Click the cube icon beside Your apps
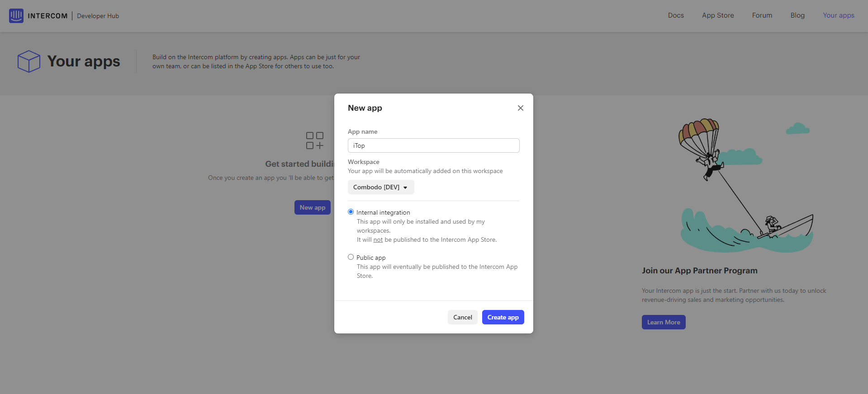868x394 pixels. click(29, 61)
